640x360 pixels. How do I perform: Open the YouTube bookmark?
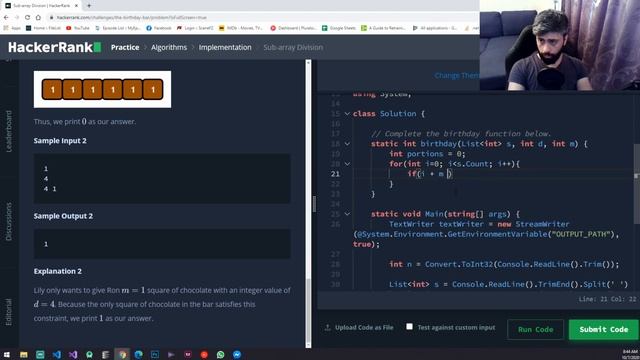pos(78,28)
